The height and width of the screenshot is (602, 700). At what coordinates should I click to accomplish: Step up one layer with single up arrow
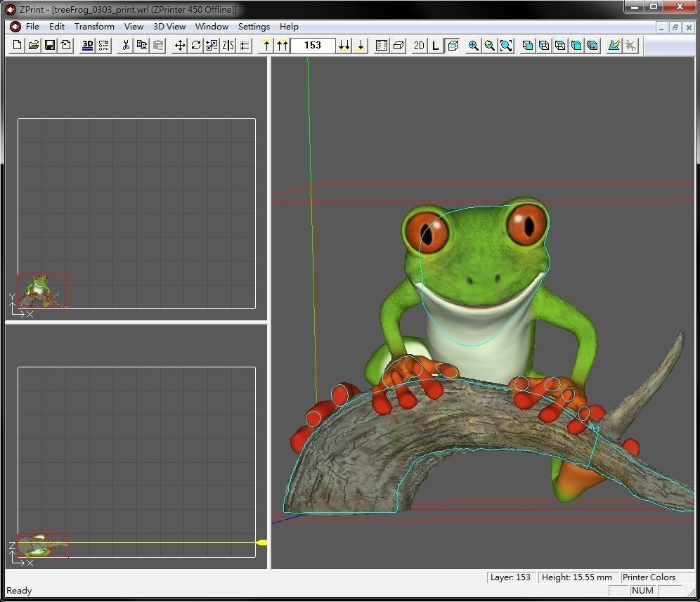[x=266, y=46]
